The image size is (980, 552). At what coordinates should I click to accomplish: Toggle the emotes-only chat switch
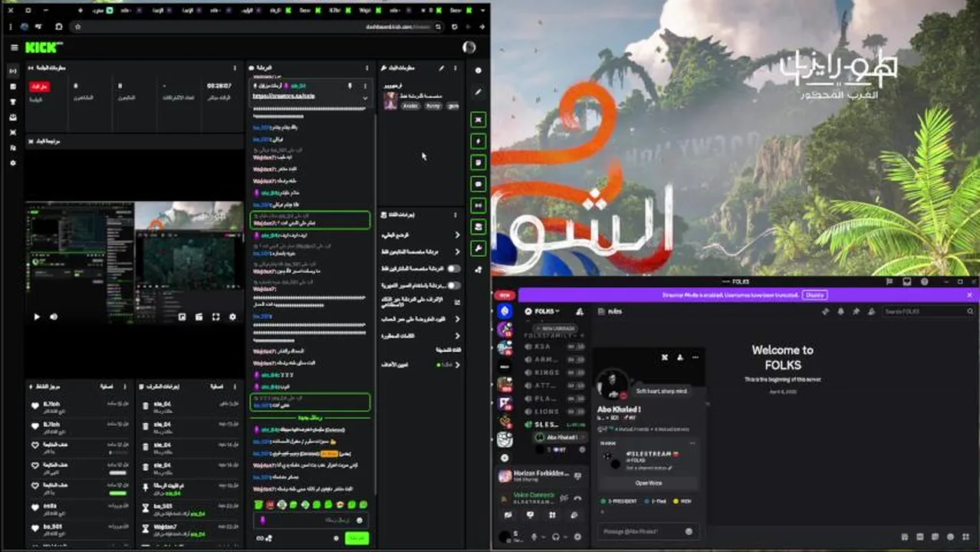coord(454,285)
